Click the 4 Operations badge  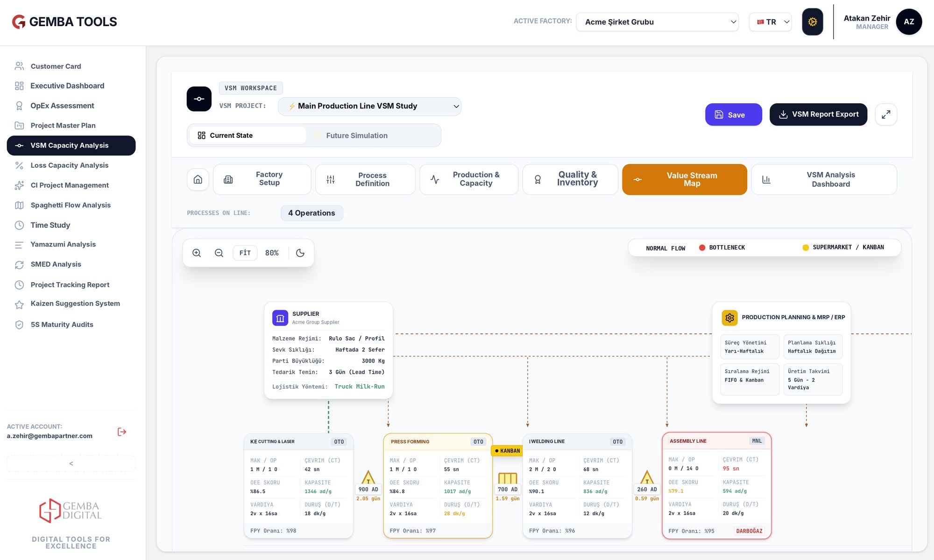(x=311, y=213)
